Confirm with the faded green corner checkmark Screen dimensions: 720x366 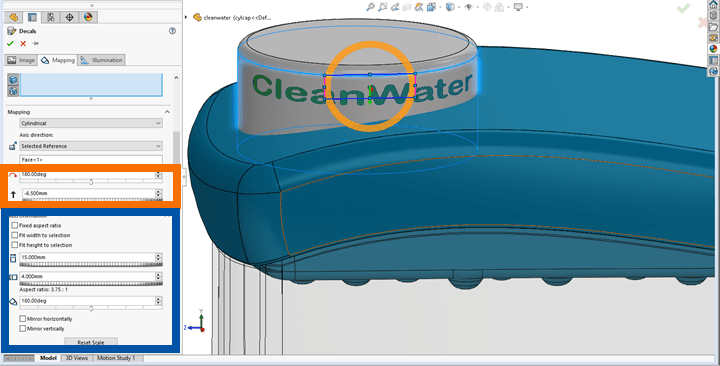pos(684,8)
